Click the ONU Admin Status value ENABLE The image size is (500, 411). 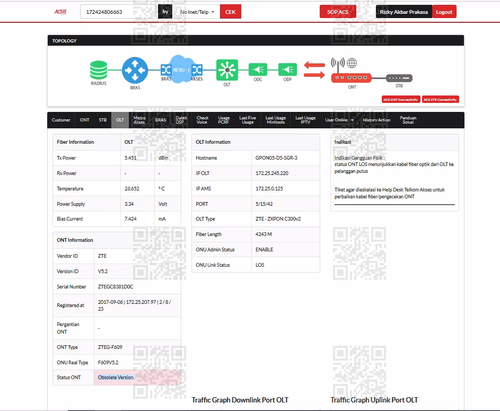(x=264, y=250)
